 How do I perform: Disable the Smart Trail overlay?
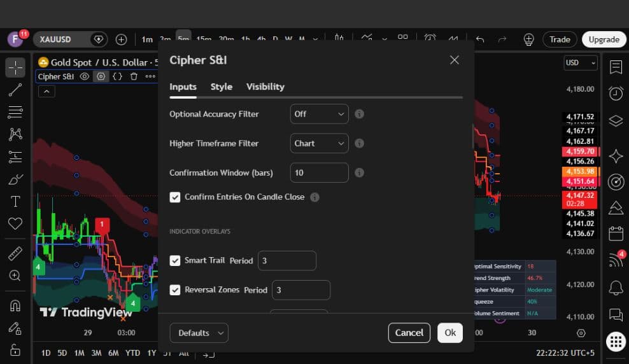175,260
